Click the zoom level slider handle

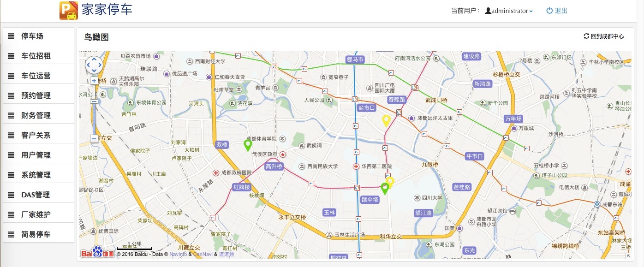[94, 101]
